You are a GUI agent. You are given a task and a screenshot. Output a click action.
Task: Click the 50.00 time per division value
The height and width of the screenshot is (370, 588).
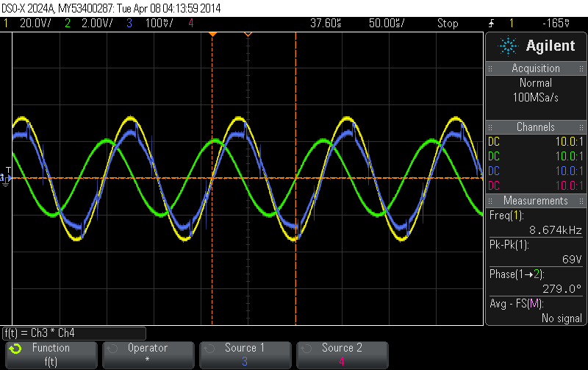point(387,24)
